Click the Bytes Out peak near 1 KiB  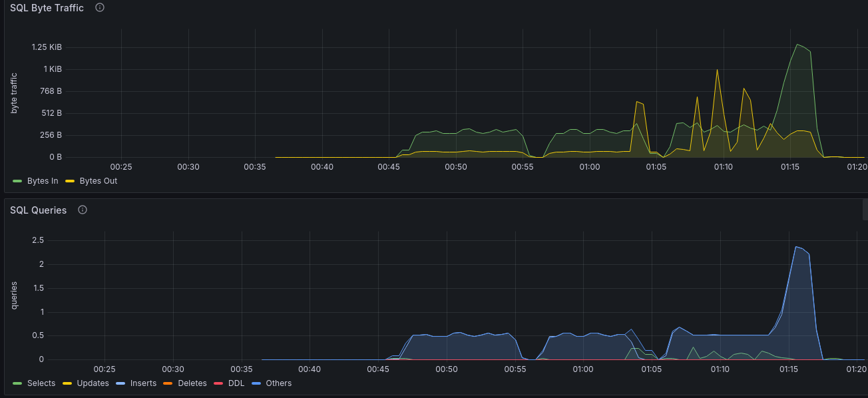click(x=717, y=70)
